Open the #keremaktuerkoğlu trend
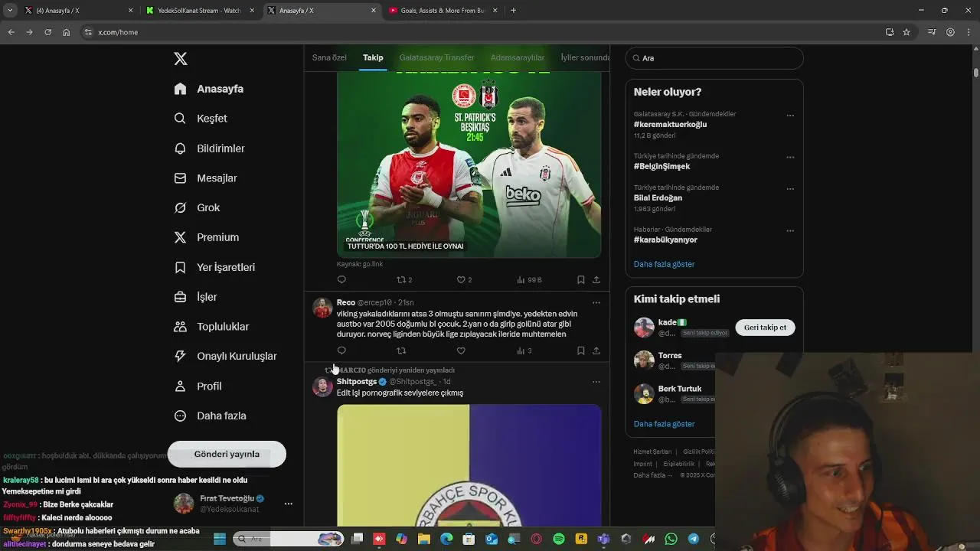The height and width of the screenshot is (551, 980). coord(670,124)
